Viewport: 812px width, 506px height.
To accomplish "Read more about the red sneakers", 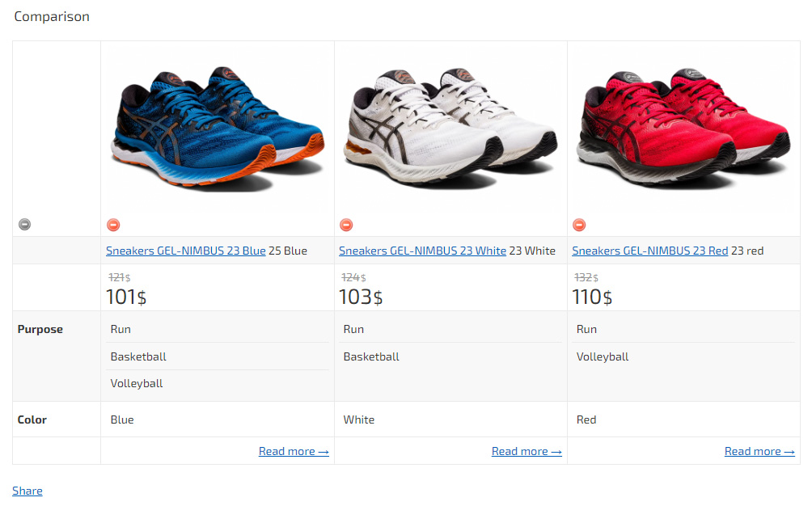I will click(759, 451).
